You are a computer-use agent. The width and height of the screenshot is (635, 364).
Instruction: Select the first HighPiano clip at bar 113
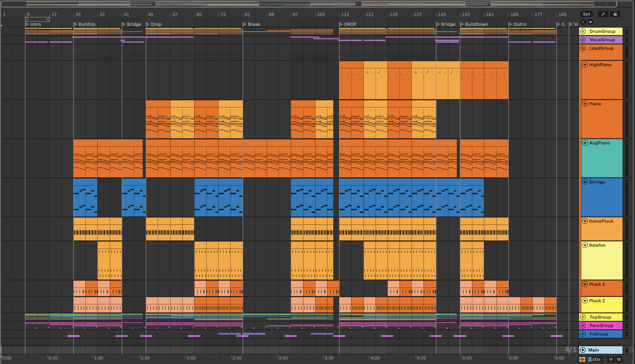(351, 80)
